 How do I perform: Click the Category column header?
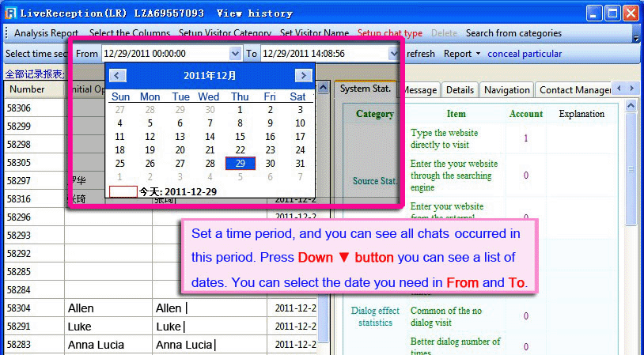(x=374, y=114)
